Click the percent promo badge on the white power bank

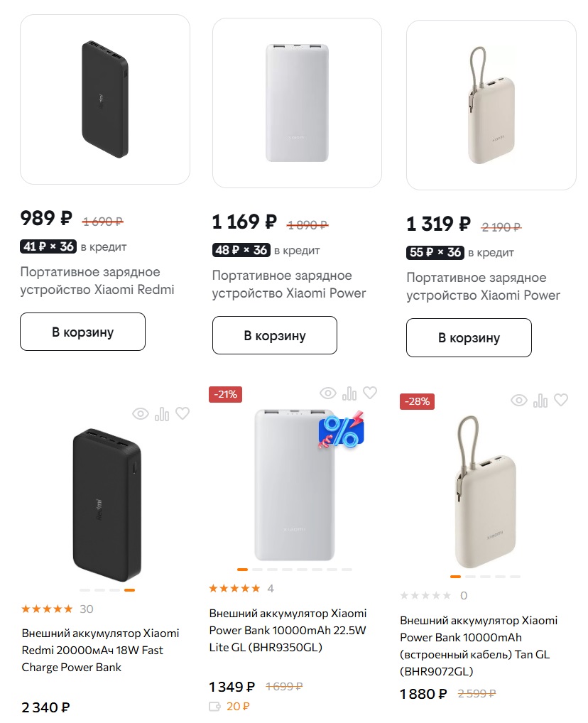tap(341, 431)
